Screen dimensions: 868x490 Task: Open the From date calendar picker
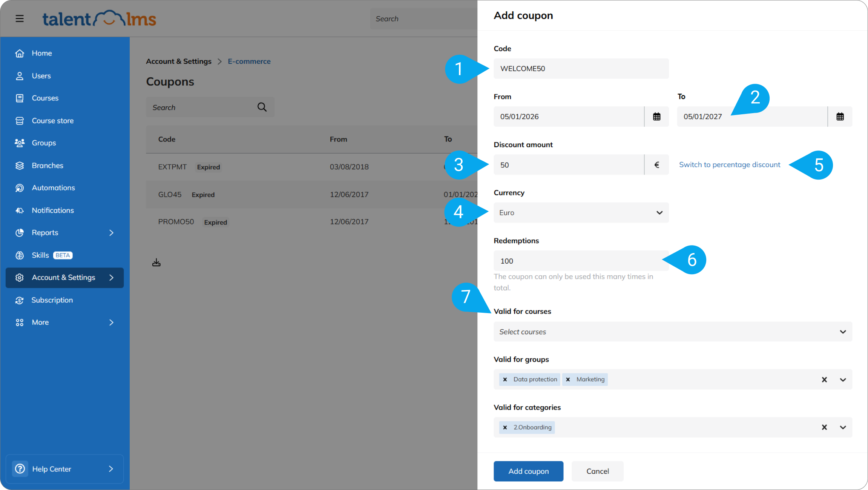click(656, 117)
